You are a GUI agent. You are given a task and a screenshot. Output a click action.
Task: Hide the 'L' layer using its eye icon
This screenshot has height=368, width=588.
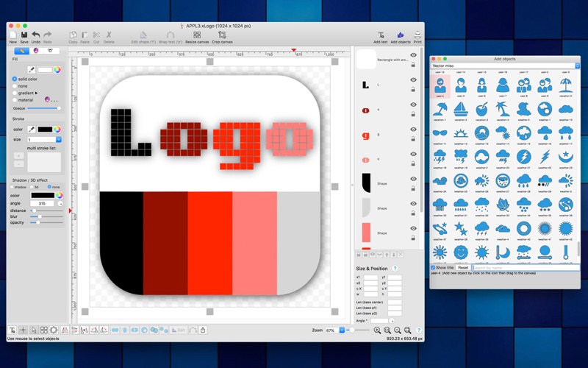click(x=414, y=80)
